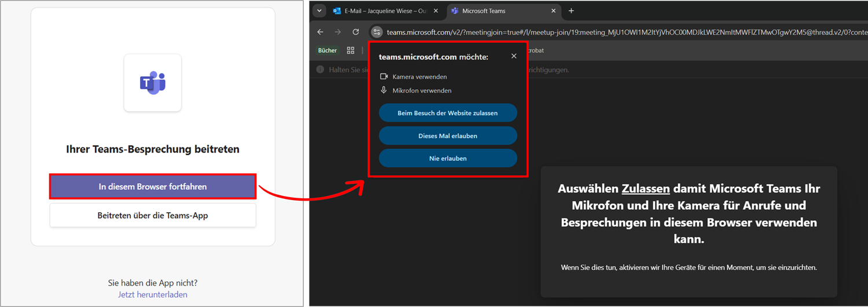Screen dimensions: 868x307
Task: Click 'Jetzt herunterladen' link
Action: (153, 294)
